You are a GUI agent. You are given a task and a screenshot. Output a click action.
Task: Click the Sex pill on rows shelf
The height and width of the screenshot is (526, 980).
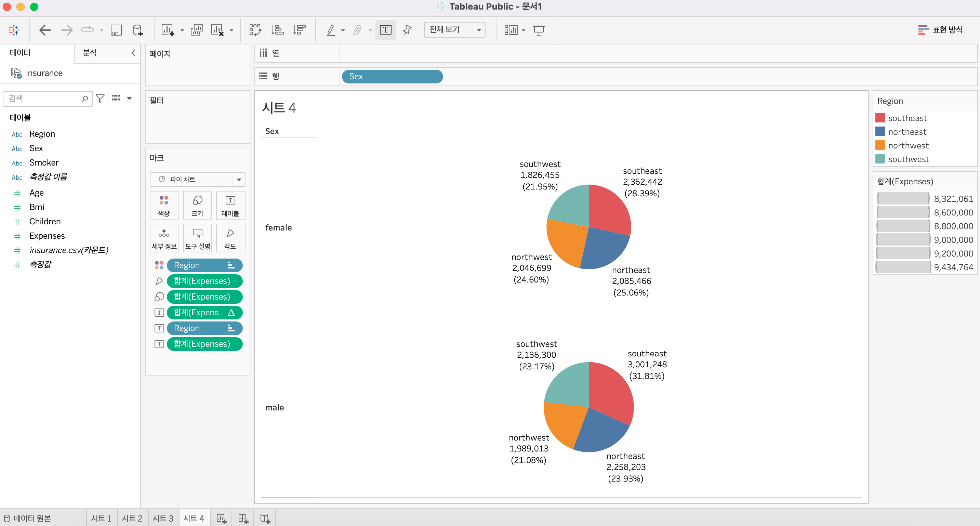392,76
